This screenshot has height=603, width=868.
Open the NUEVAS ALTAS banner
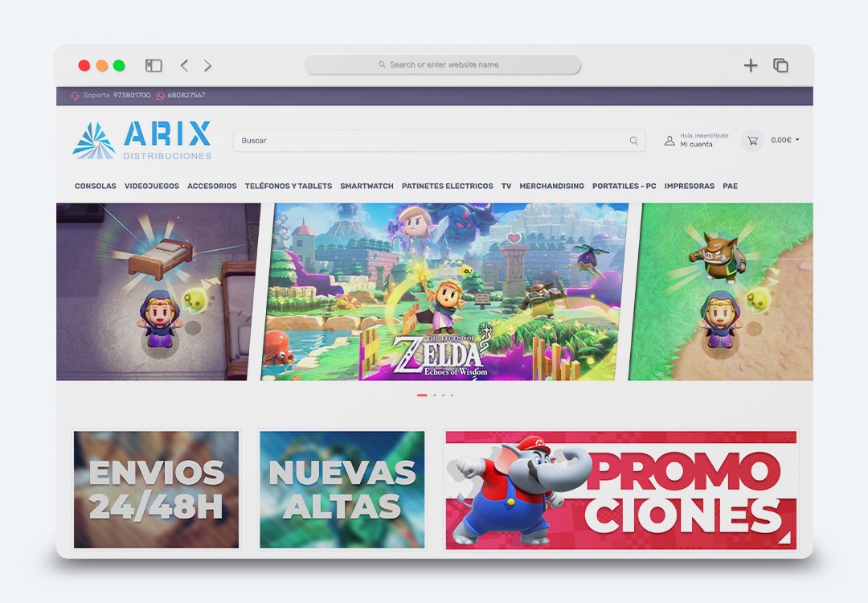[x=342, y=490]
